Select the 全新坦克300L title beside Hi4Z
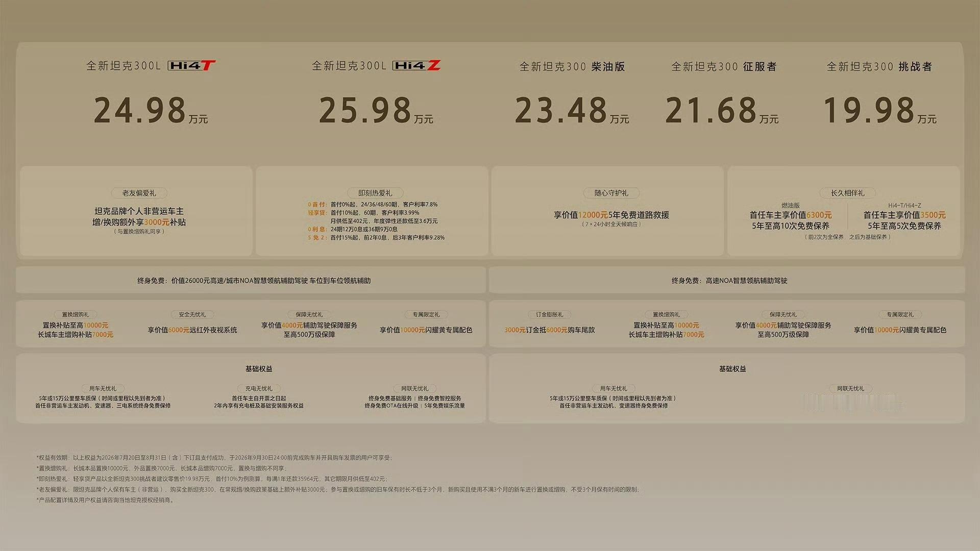Viewport: 980px width, 551px height. (x=349, y=66)
